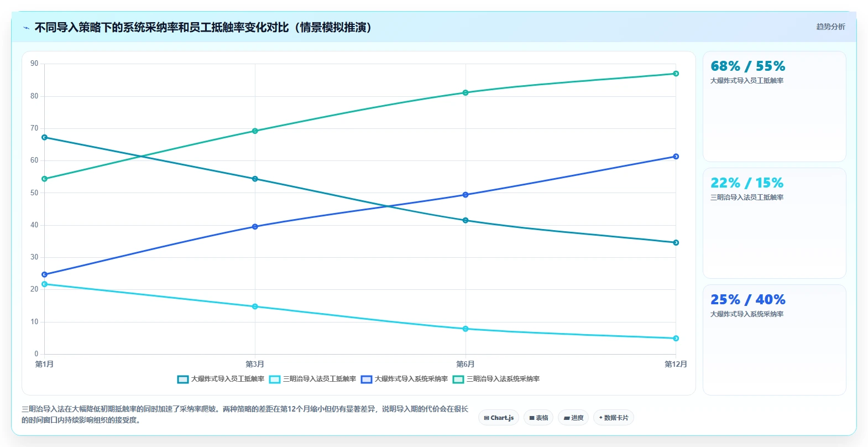Image resolution: width=868 pixels, height=447 pixels.
Task: Click the green 三明治 adoption point at 第1月
Action: pos(45,179)
